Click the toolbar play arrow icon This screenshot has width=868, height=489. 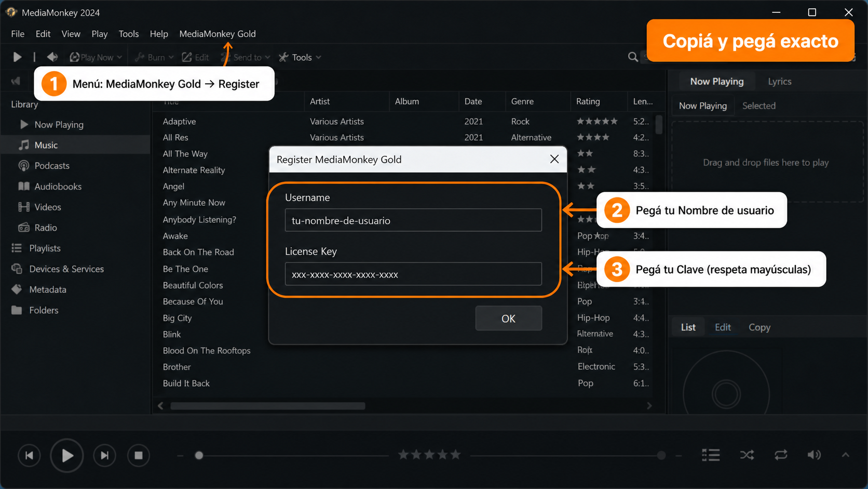[17, 57]
